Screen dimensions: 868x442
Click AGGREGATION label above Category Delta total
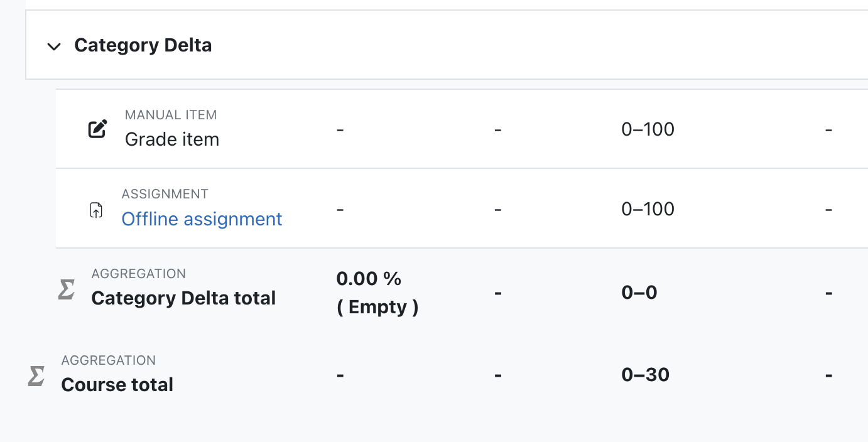point(139,274)
